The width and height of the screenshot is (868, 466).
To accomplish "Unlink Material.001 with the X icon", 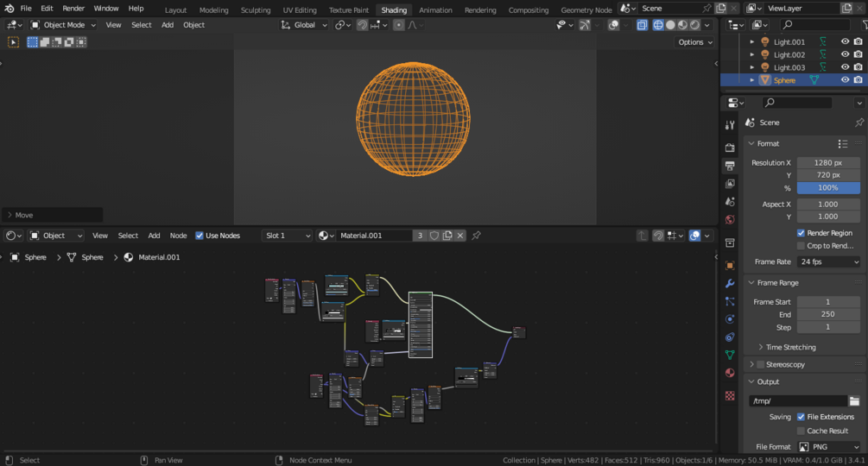I will [460, 236].
